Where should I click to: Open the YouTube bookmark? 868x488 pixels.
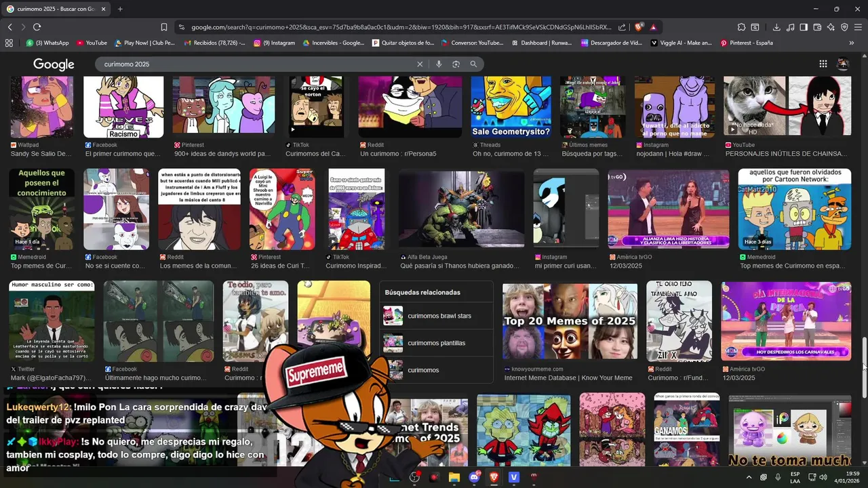pyautogui.click(x=92, y=43)
